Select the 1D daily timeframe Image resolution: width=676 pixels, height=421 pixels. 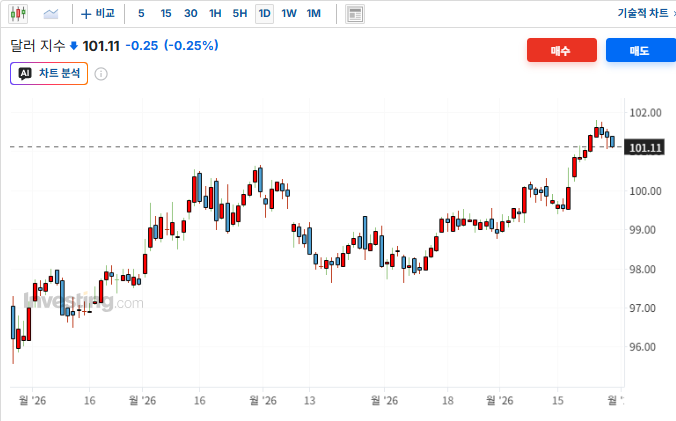(264, 14)
